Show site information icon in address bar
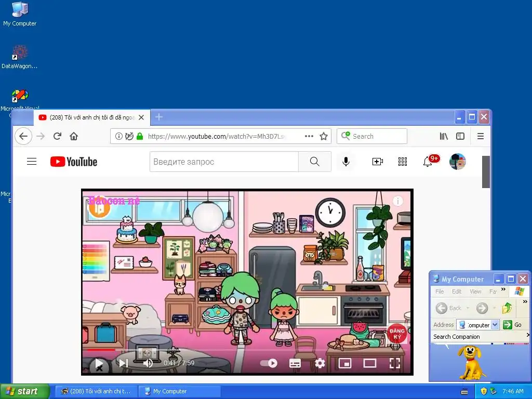 119,137
